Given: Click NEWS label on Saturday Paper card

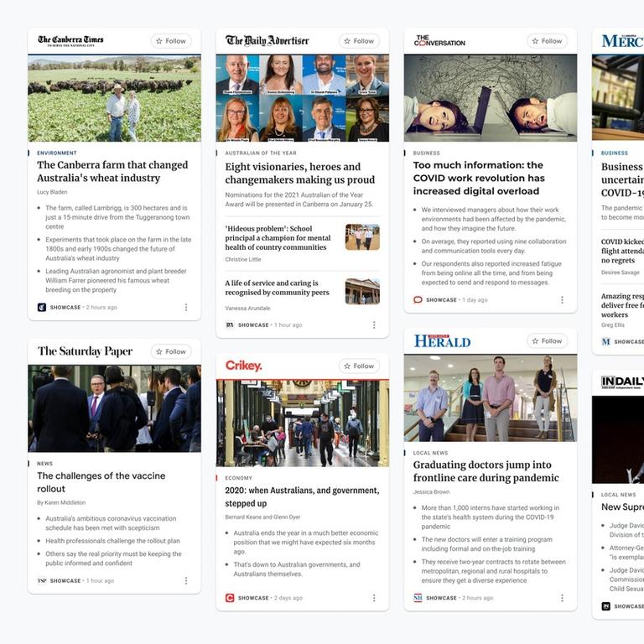Looking at the screenshot, I should (44, 463).
